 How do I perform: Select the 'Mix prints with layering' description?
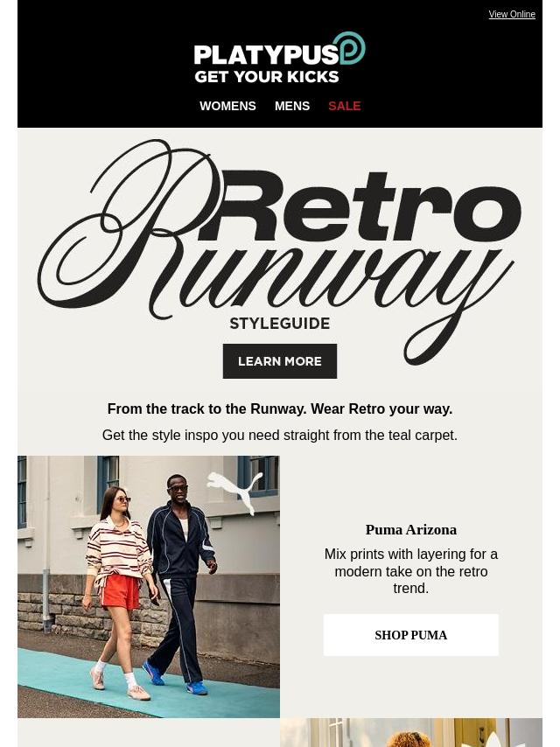[411, 571]
